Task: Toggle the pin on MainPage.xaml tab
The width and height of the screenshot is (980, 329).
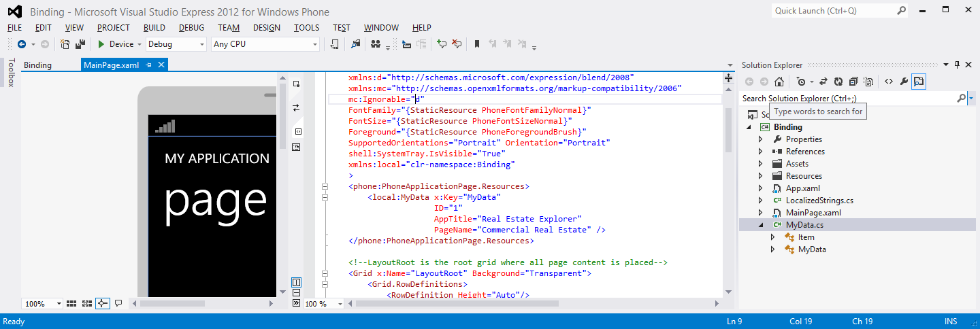Action: tap(148, 65)
